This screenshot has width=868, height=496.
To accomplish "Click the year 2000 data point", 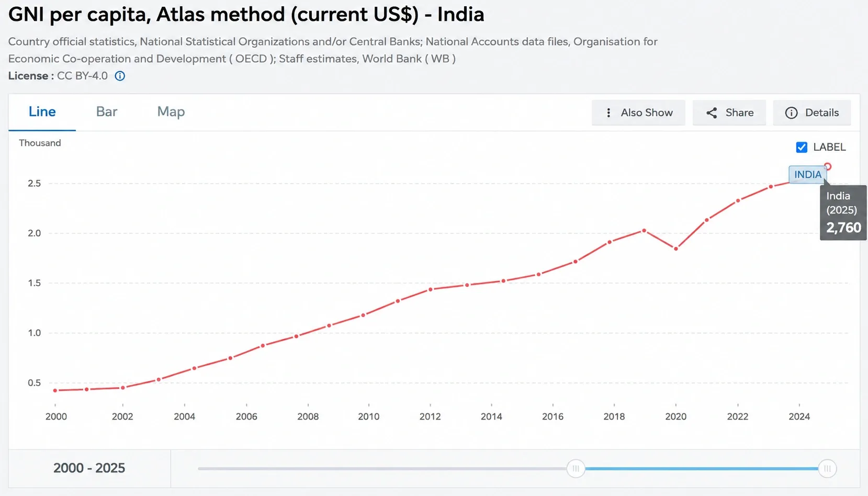I will [55, 390].
